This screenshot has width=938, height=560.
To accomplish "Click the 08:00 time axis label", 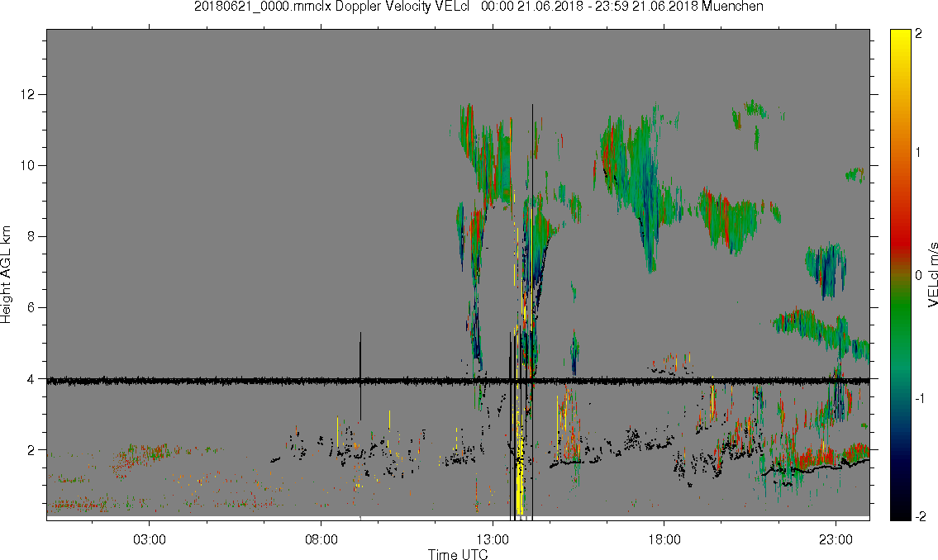I will point(321,539).
